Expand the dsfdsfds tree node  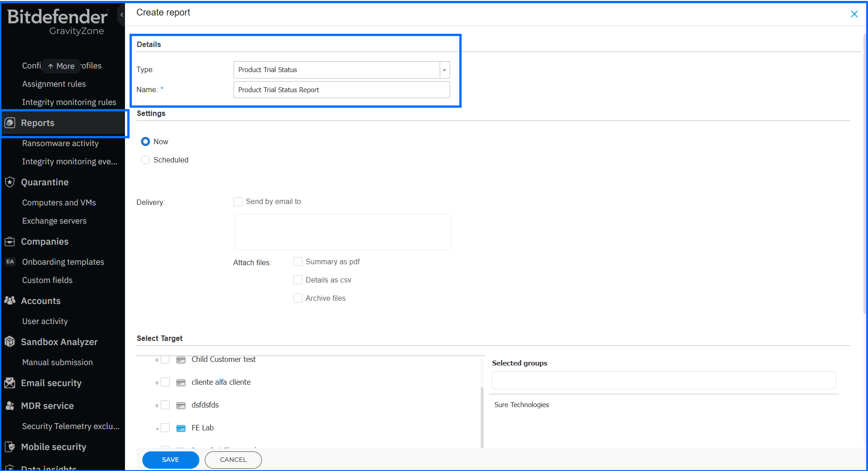click(x=157, y=406)
